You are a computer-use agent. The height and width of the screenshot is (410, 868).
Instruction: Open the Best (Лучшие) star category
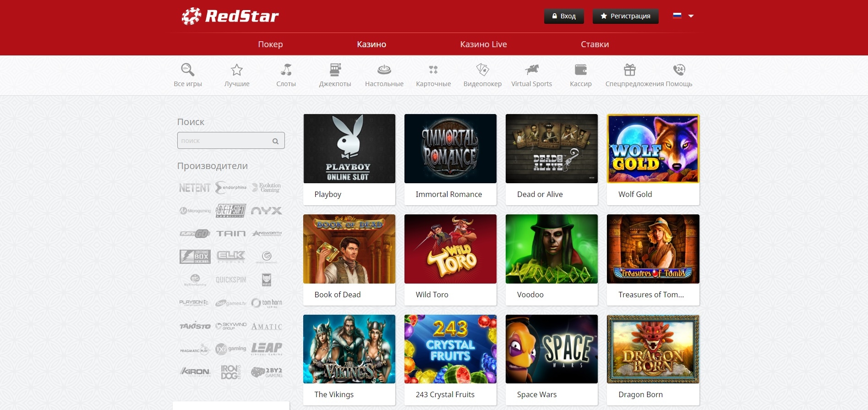[237, 75]
